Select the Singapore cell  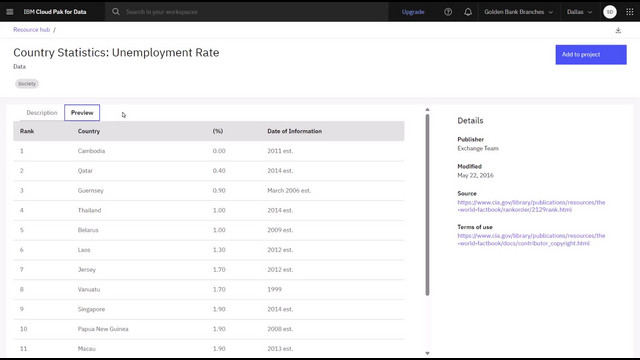tap(91, 309)
